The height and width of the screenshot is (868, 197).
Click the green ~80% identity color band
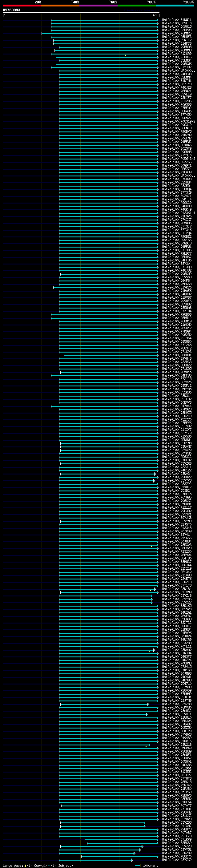[x=137, y=6]
